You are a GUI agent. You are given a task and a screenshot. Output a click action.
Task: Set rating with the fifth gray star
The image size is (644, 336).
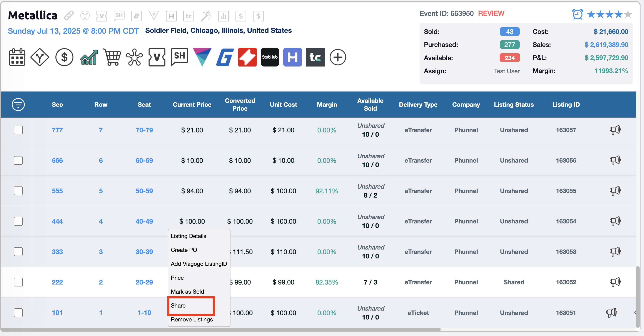pos(627,14)
